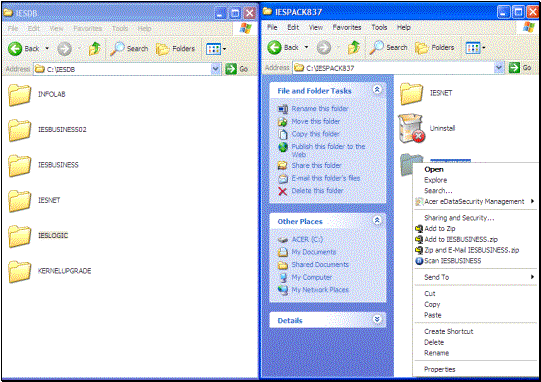Screen dimensions: 541x382
Task: Select IESBUSINESS02 folder icon
Action: (x=20, y=130)
